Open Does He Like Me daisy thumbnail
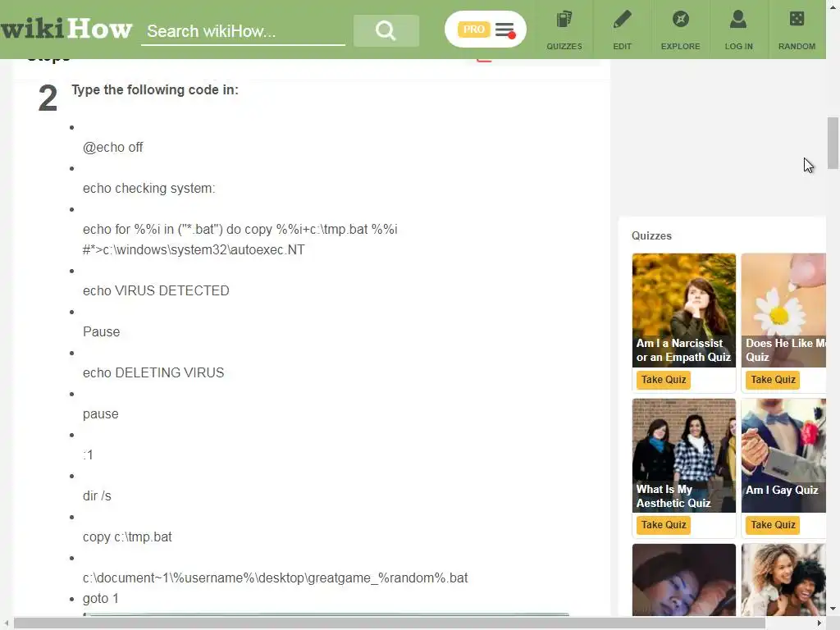 (x=783, y=310)
